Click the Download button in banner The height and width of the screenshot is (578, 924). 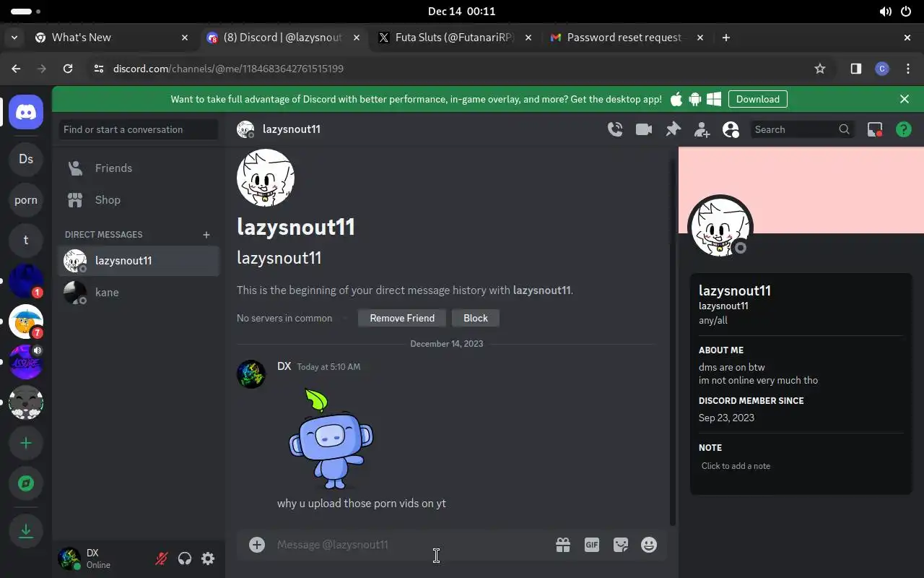pos(757,99)
